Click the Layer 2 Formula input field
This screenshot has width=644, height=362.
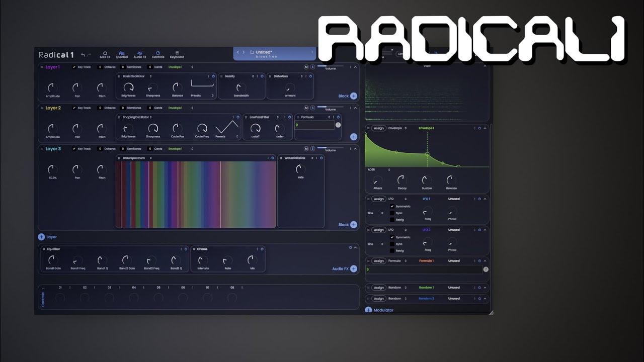coord(315,125)
